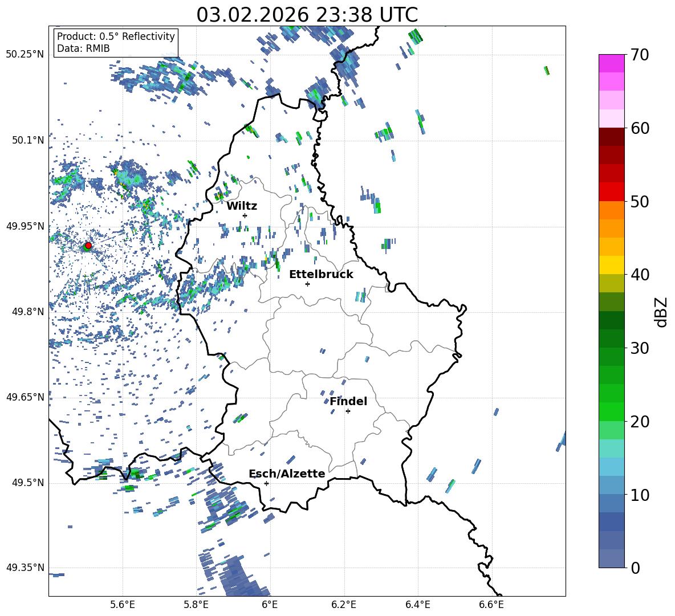This screenshot has width=675, height=616.
Task: Pick the yellow swatch just above 40 dBZ
Action: pyautogui.click(x=612, y=264)
